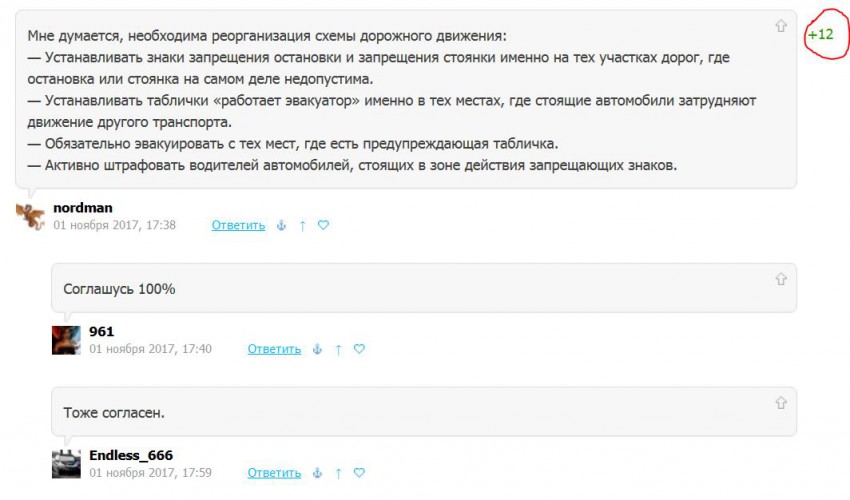Upvote the "Соглашусь 100%" comment
The width and height of the screenshot is (850, 500).
[x=781, y=280]
